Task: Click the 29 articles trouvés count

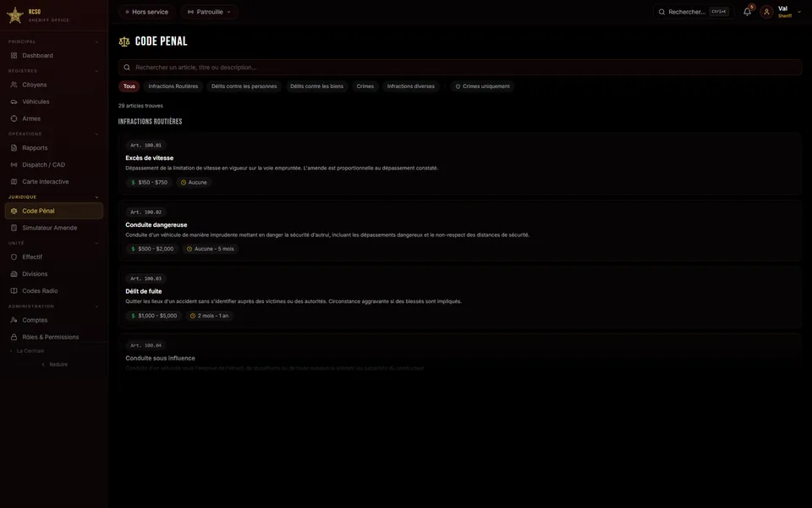Action: click(x=140, y=106)
